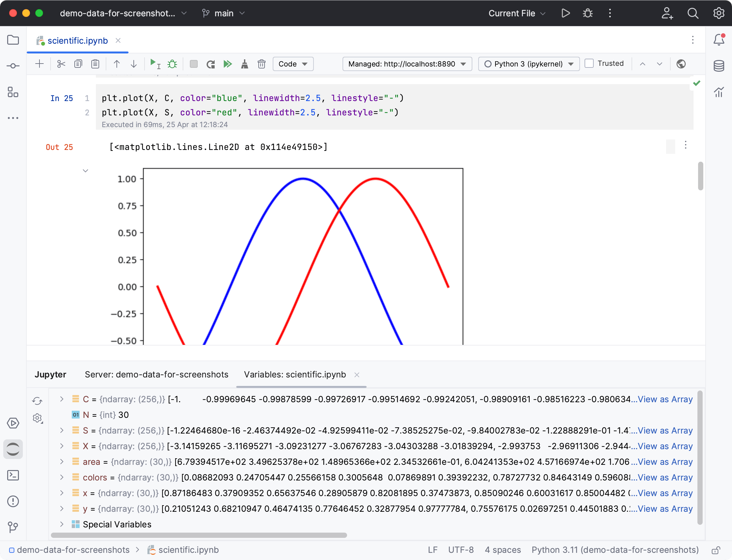
Task: Enable the Trusted checkbox
Action: coord(589,63)
